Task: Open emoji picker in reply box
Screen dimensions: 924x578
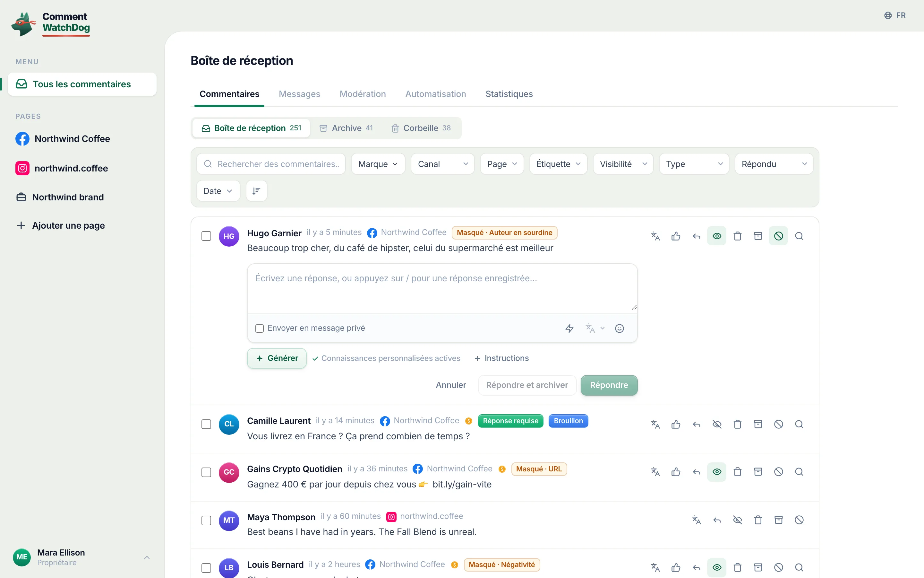Action: point(619,328)
